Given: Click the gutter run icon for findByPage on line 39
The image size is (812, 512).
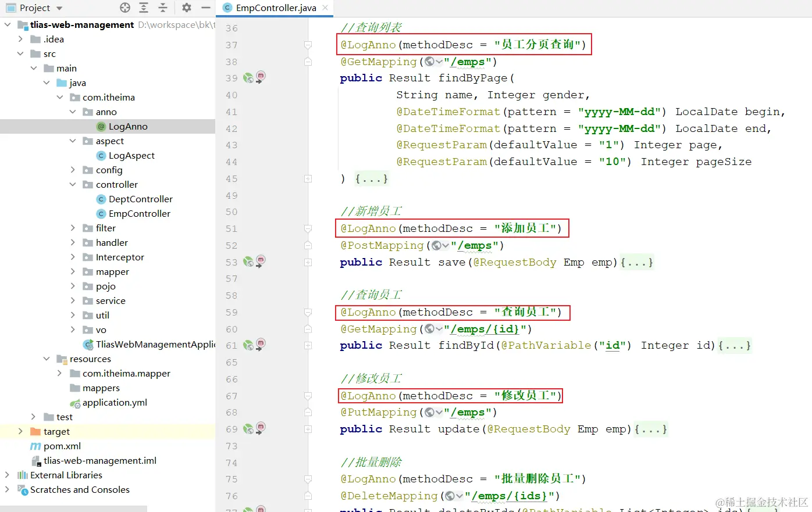Looking at the screenshot, I should pos(248,78).
